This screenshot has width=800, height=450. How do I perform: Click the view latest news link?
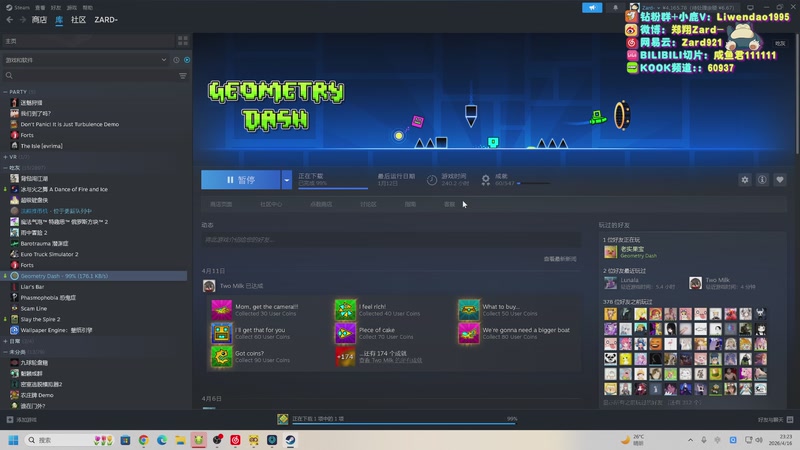tap(560, 259)
